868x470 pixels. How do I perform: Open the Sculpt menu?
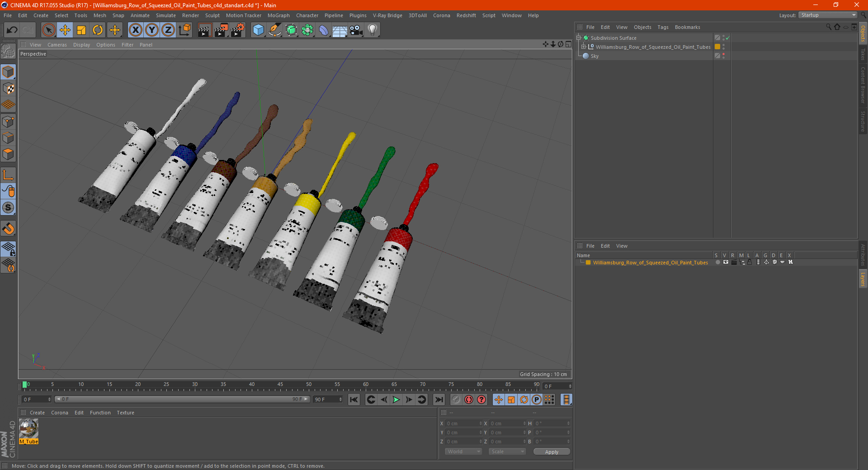(x=212, y=15)
